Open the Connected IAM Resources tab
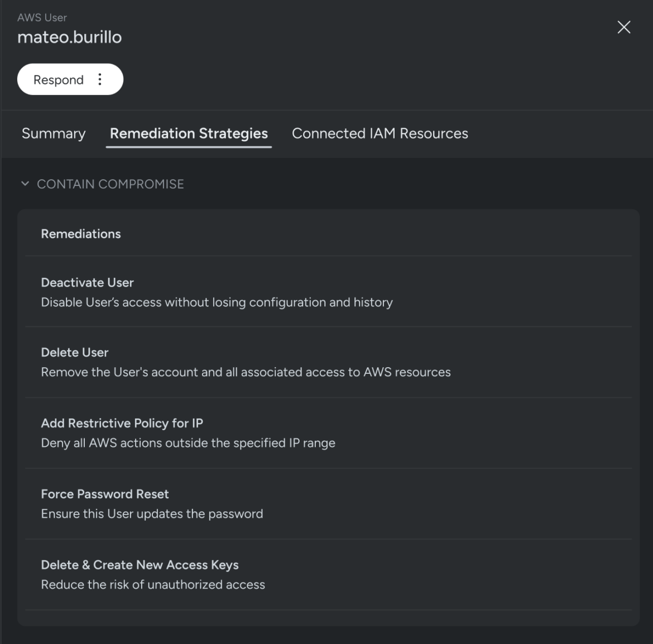 coord(380,133)
